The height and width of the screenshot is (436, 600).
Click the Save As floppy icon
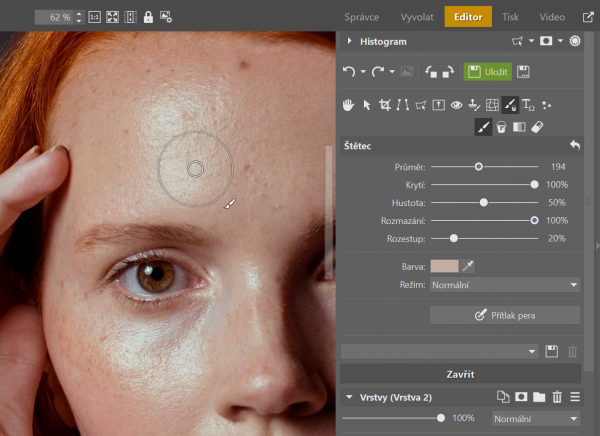click(523, 72)
